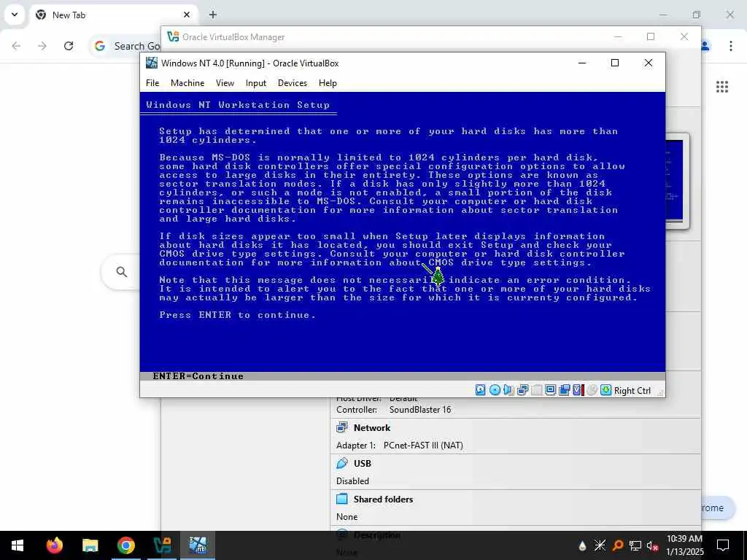Click the virtualization CPU status icon

click(x=578, y=391)
